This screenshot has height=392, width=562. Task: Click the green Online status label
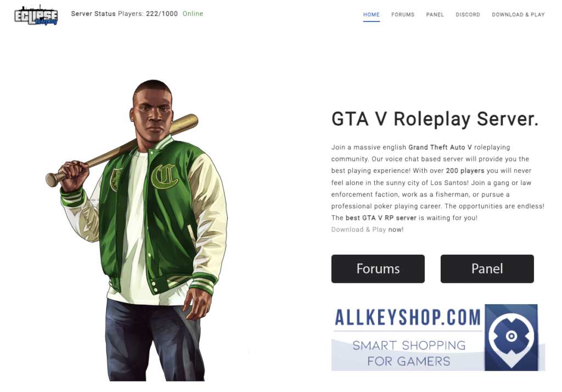(193, 14)
